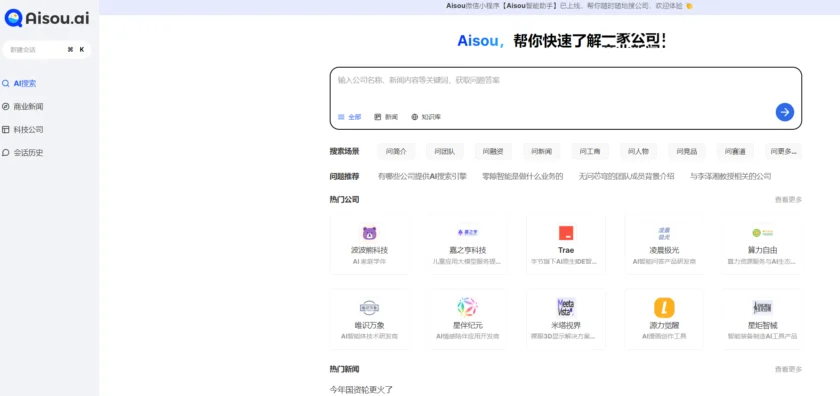Click 查看更多 beside 热门公司
The height and width of the screenshot is (396, 840).
(788, 200)
